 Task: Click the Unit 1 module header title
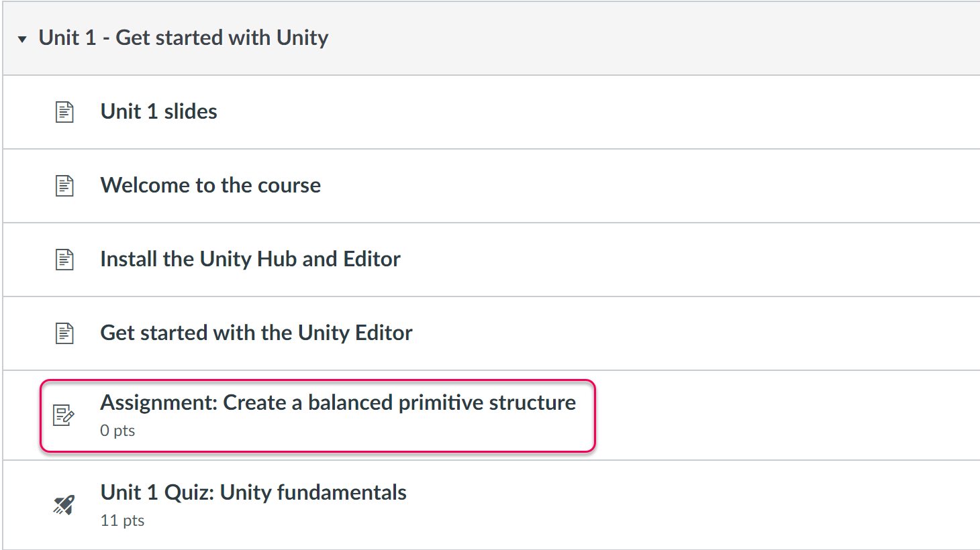(x=183, y=38)
